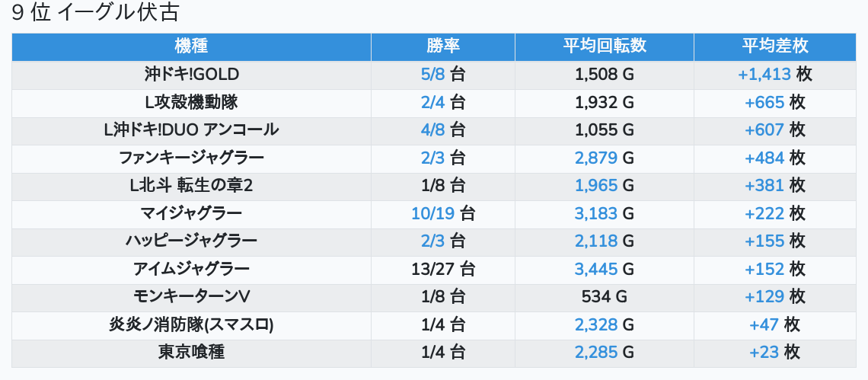Image resolution: width=868 pixels, height=380 pixels.
Task: Select the 3,445 G average spins value
Action: [x=596, y=269]
